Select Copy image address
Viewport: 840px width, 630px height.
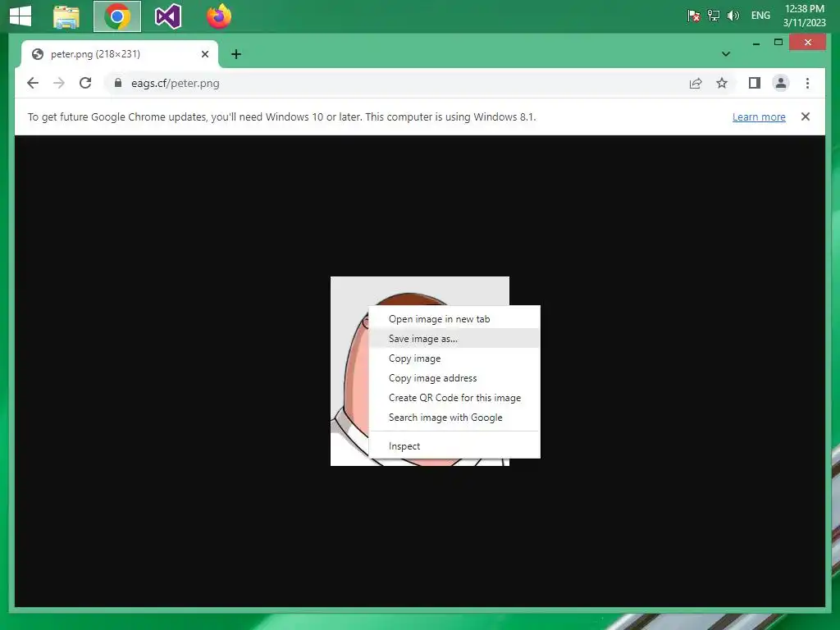(x=454, y=378)
